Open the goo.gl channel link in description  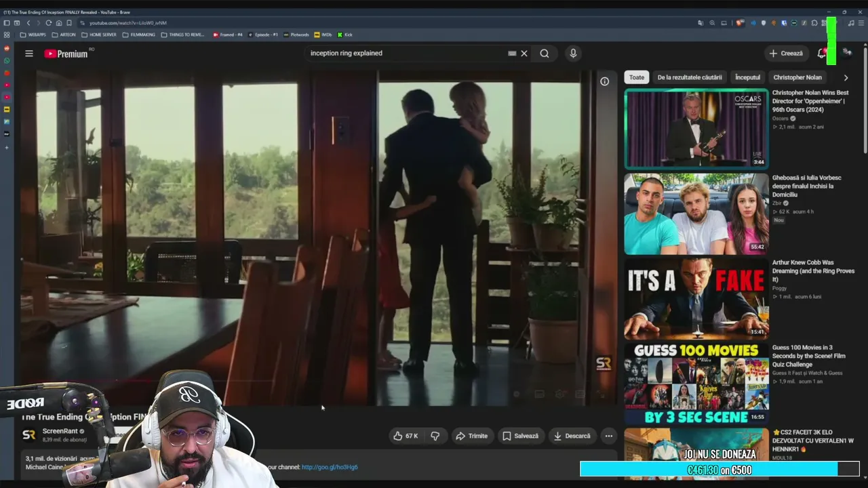pos(330,467)
